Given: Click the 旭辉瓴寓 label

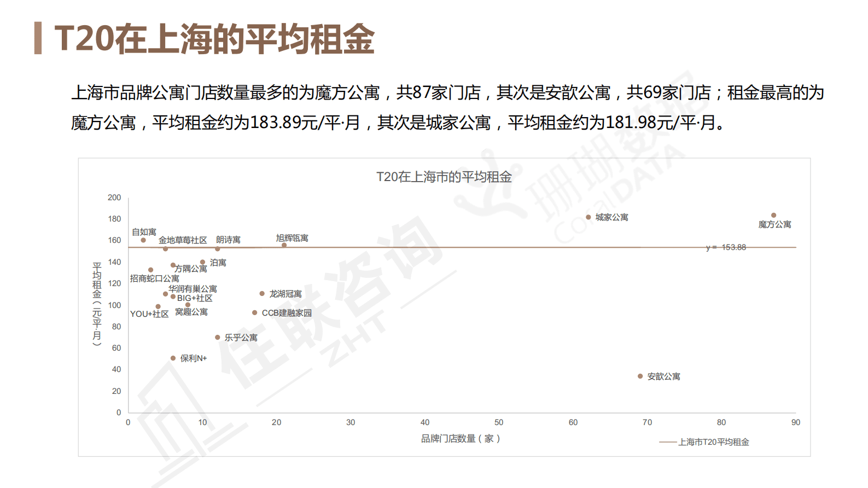Looking at the screenshot, I should click(x=292, y=238).
